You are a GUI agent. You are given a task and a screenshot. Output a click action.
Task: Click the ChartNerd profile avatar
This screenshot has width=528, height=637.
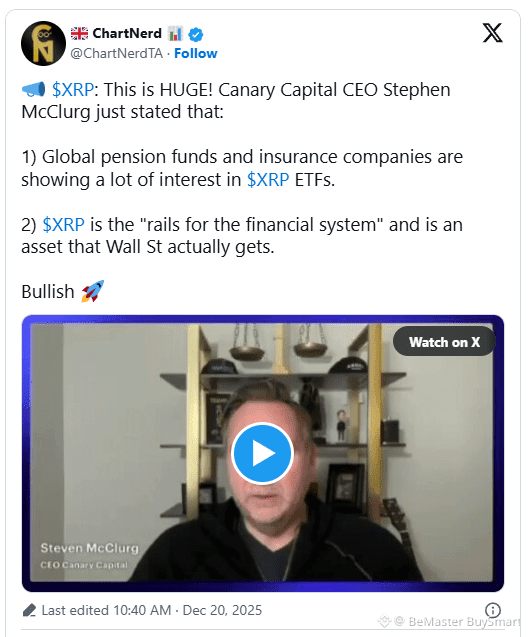click(x=43, y=43)
